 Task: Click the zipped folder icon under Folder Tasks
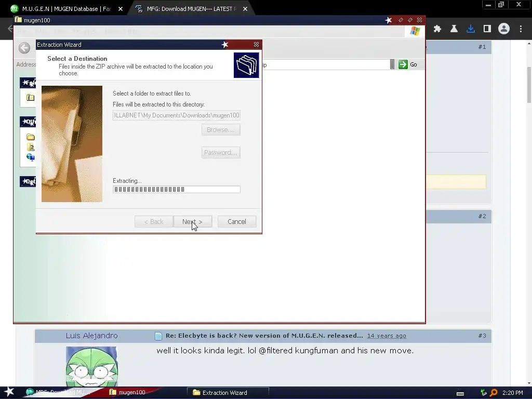coord(31,97)
